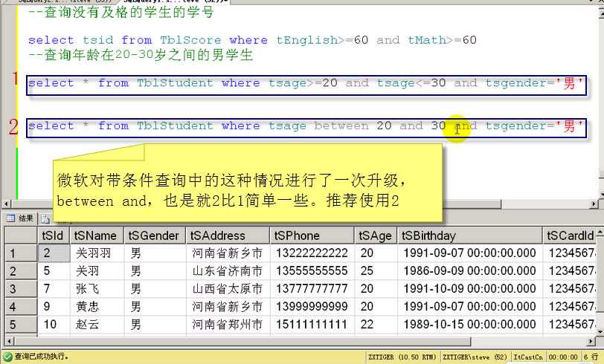
Task: Click the results grid scroll-down arrow
Action: [600, 332]
